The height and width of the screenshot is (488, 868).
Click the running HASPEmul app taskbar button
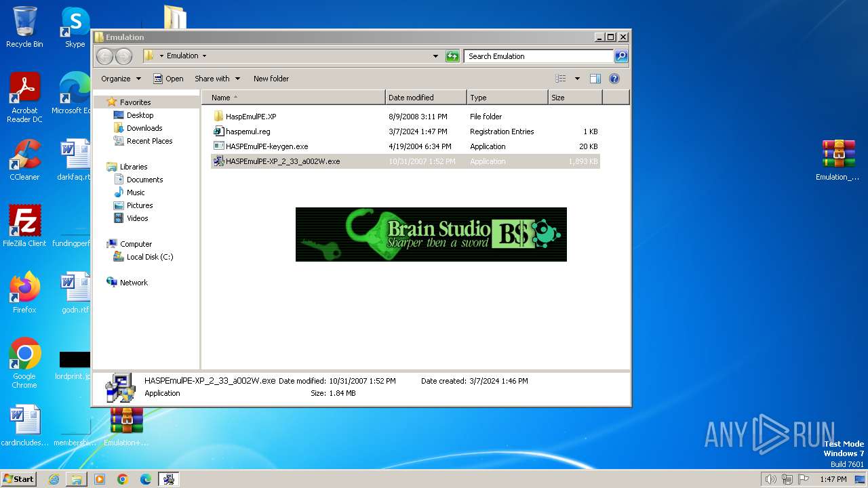point(168,479)
